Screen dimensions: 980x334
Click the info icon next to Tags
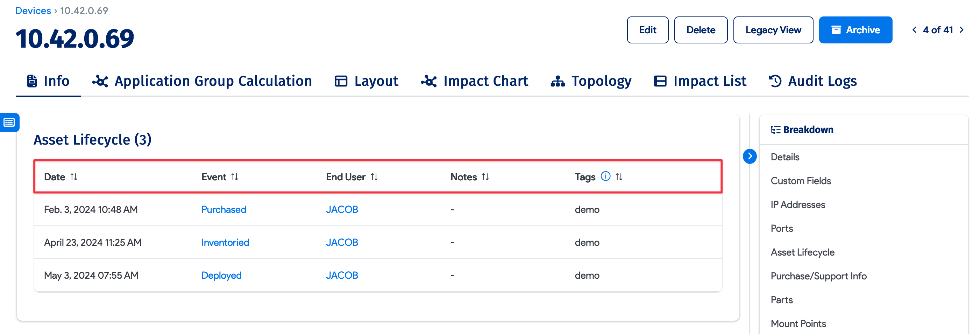point(605,176)
